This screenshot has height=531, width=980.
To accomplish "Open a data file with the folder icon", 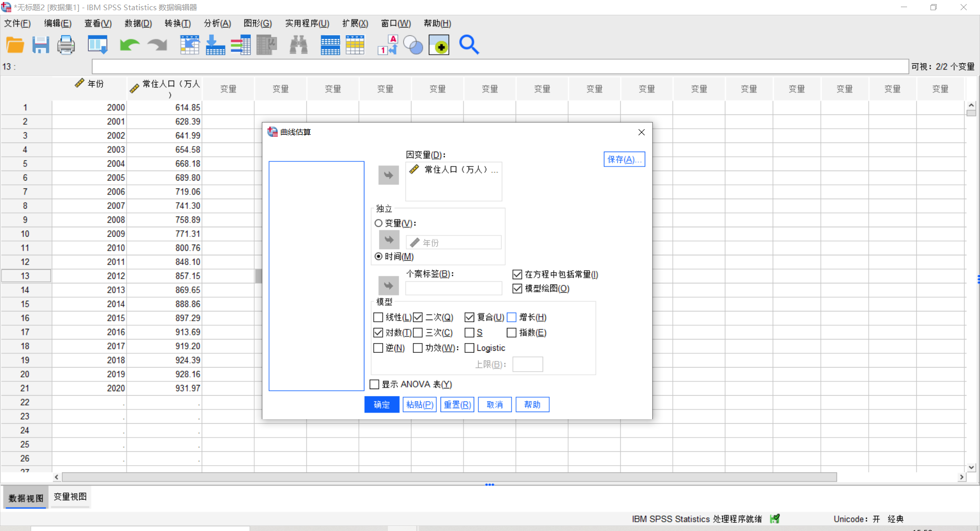I will tap(15, 45).
